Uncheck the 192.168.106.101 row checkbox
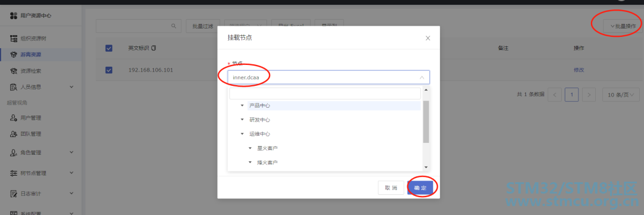 click(x=109, y=70)
